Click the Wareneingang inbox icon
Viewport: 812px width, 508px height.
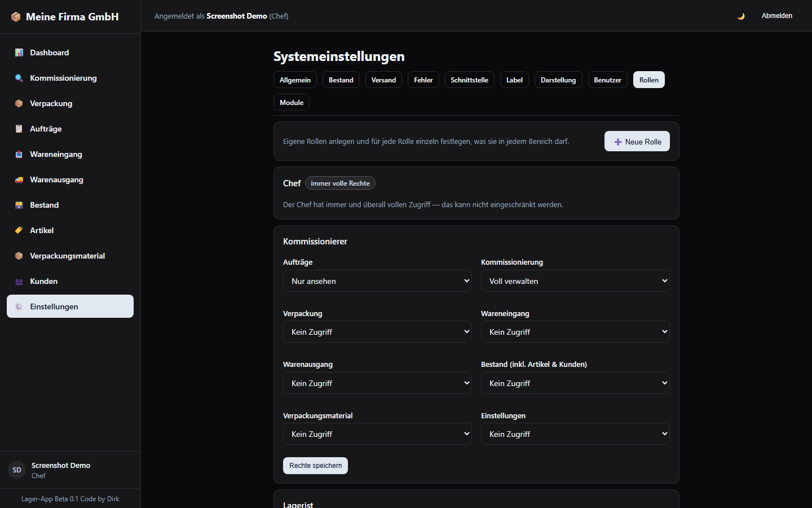19,154
